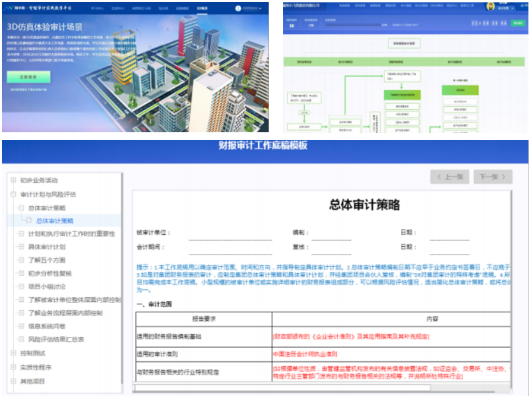Viewport: 532px width, 398px height.
Task: Click the user avatar in the top-right header
Action: (490, 6)
